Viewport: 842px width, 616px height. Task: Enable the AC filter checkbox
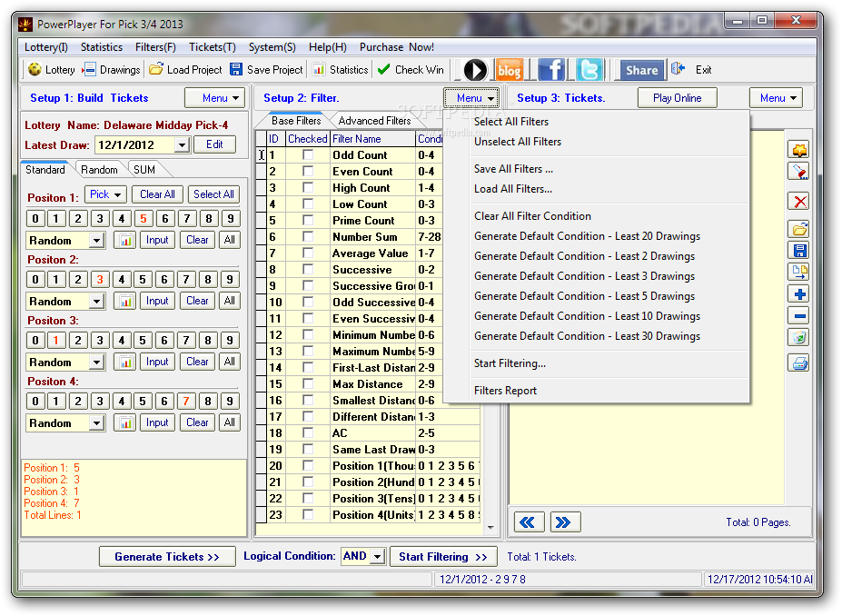pyautogui.click(x=308, y=432)
